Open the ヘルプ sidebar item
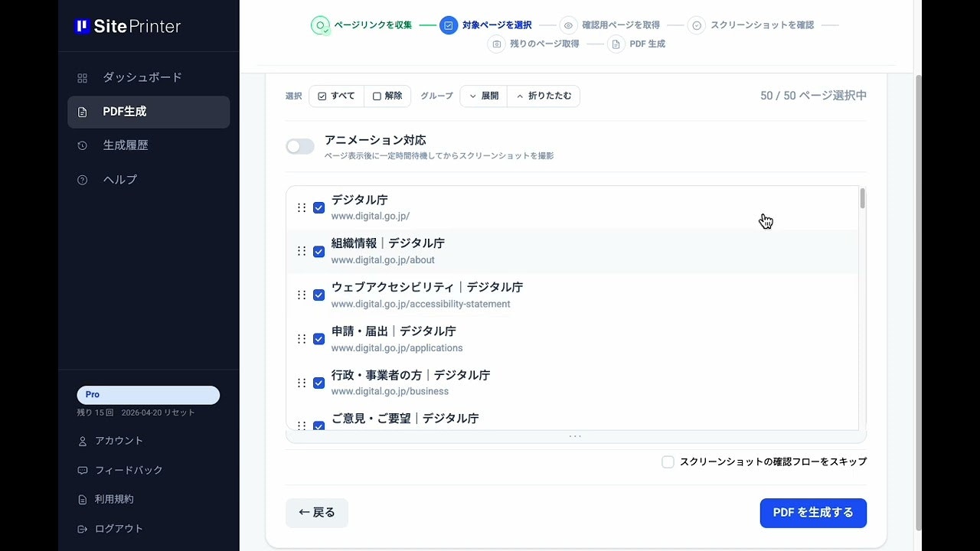 pos(149,180)
